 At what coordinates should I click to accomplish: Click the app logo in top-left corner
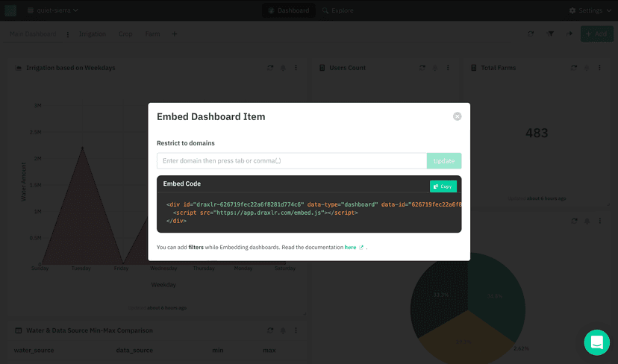[x=10, y=10]
